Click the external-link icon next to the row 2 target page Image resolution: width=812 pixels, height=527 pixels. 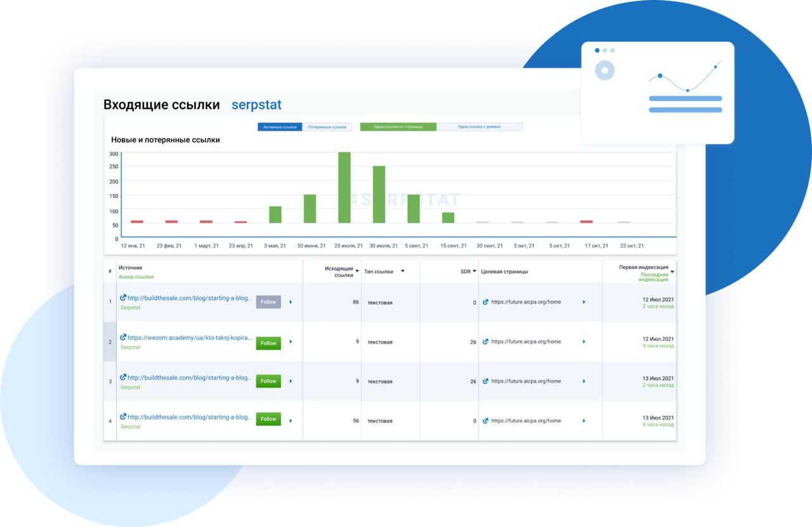tap(485, 342)
